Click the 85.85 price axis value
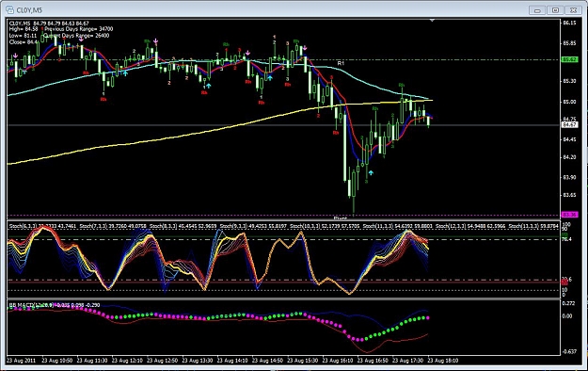Viewport: 588px width, 371px height. pos(569,43)
